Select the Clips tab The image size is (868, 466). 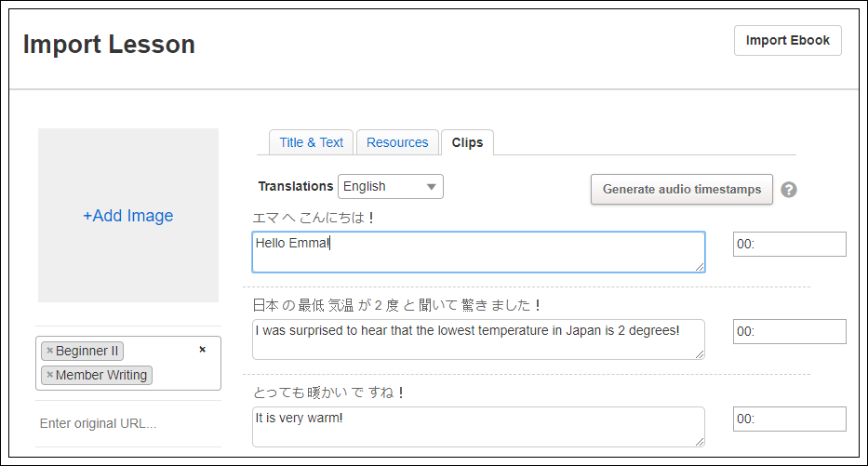(x=467, y=142)
